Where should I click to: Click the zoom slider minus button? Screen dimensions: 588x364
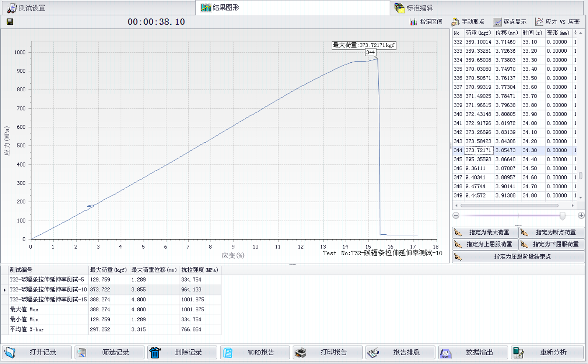(456, 215)
